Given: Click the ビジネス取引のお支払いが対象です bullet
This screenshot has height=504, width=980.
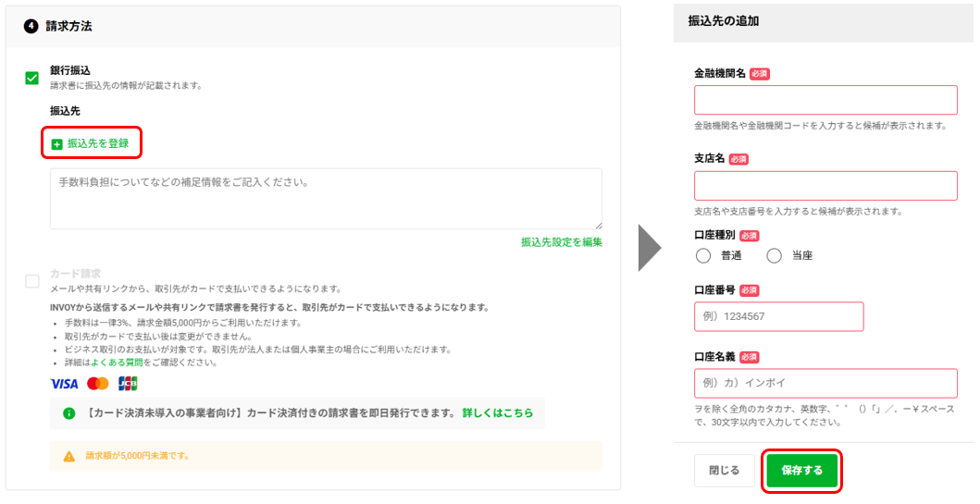Looking at the screenshot, I should click(x=257, y=350).
